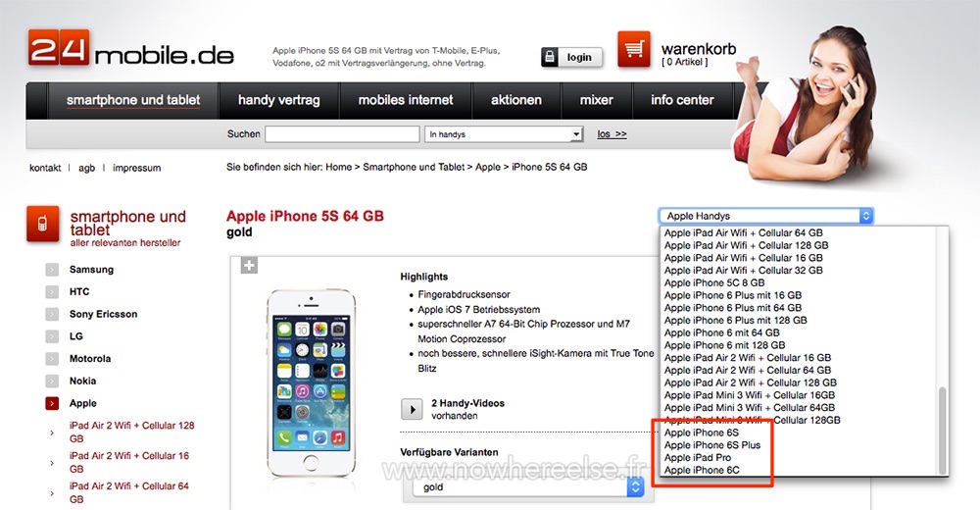This screenshot has width=980, height=510.
Task: Click the red phone icon beside smartphone und tablet
Action: click(42, 224)
